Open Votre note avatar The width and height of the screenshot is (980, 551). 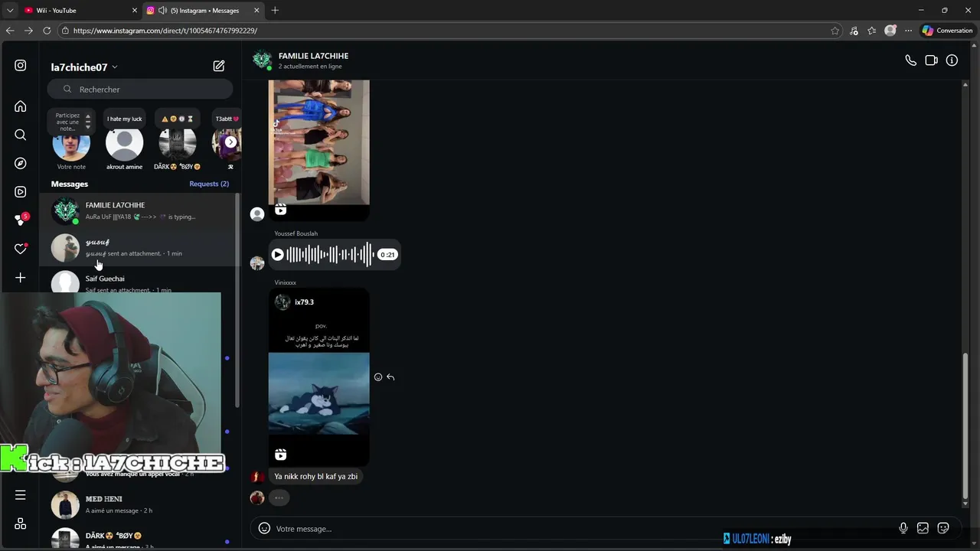pos(71,143)
